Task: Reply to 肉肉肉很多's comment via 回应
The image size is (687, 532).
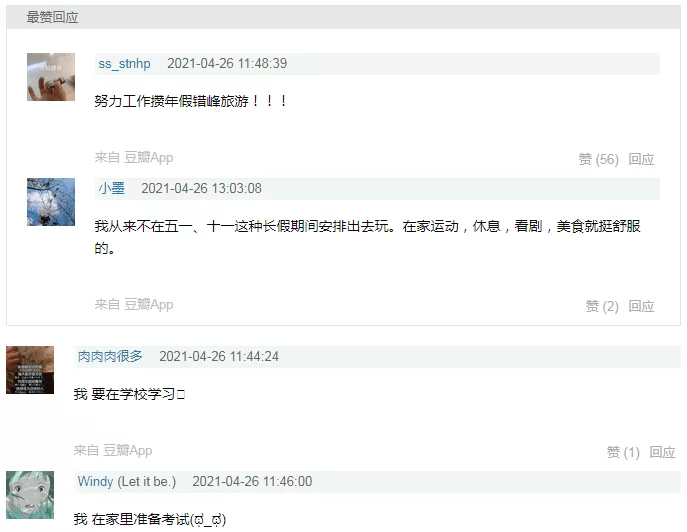Action: tap(662, 452)
